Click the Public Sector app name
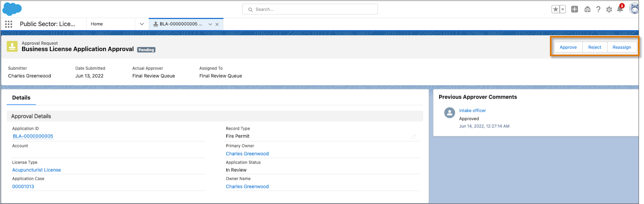 click(47, 24)
